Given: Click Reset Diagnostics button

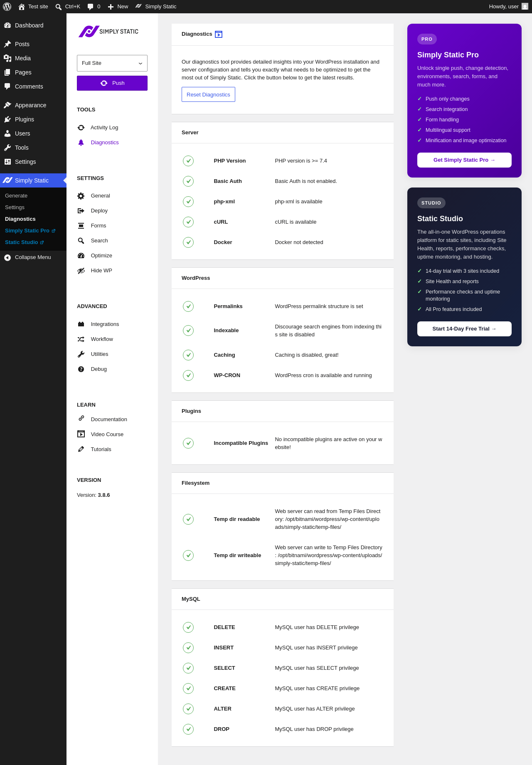Looking at the screenshot, I should coord(208,94).
